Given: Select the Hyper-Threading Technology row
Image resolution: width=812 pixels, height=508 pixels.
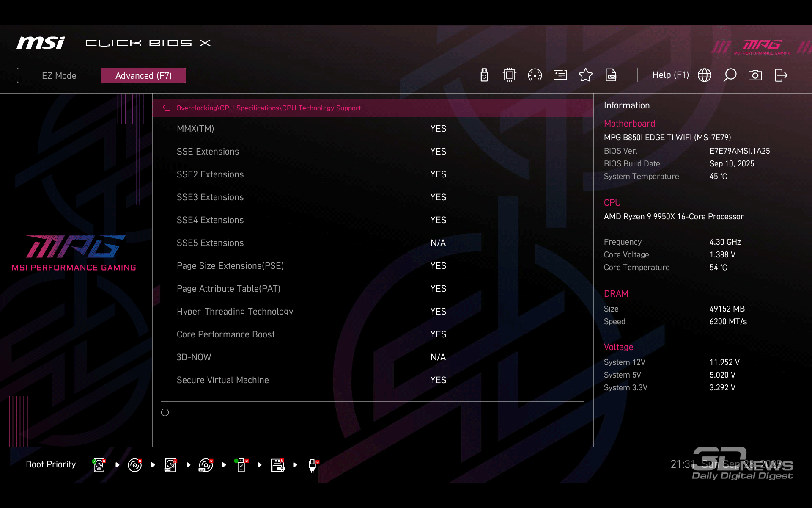Looking at the screenshot, I should (235, 312).
